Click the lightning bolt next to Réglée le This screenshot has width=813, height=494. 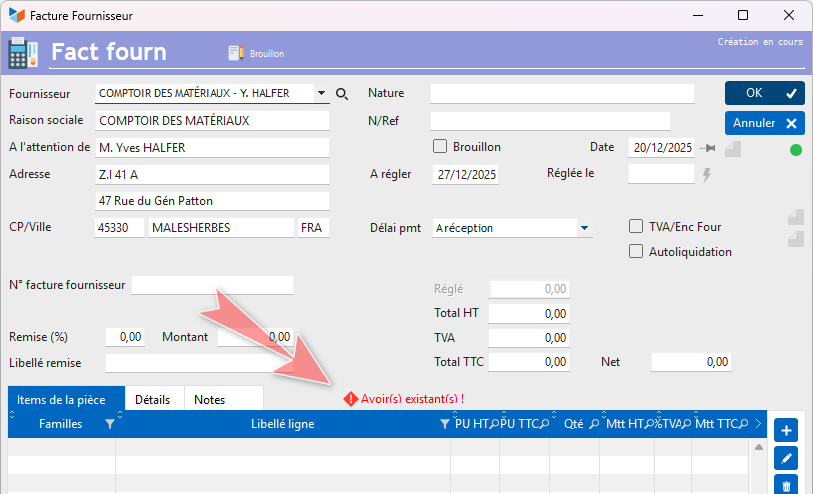tap(707, 175)
